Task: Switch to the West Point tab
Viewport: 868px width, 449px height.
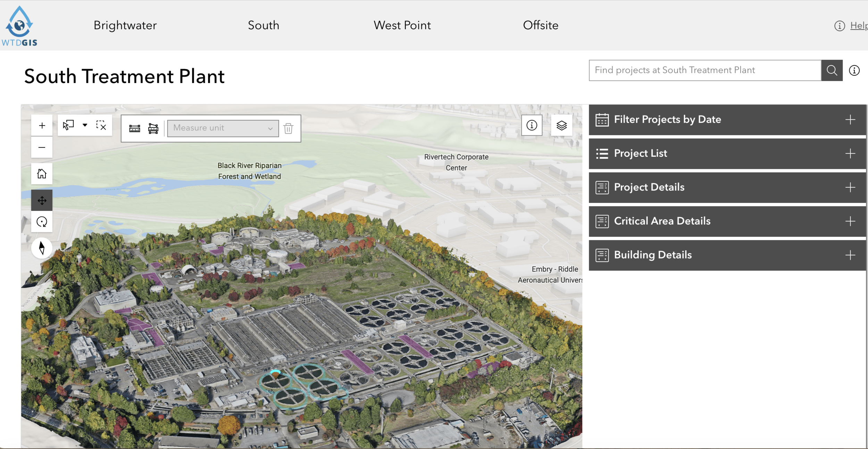Action: pos(402,25)
